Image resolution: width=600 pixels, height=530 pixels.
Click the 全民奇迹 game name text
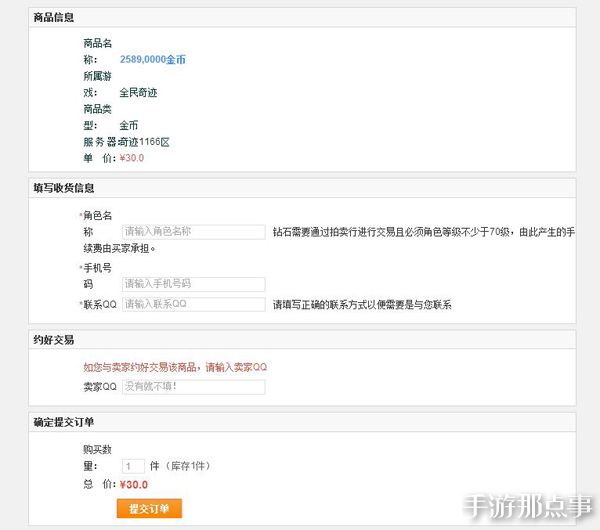(x=138, y=93)
